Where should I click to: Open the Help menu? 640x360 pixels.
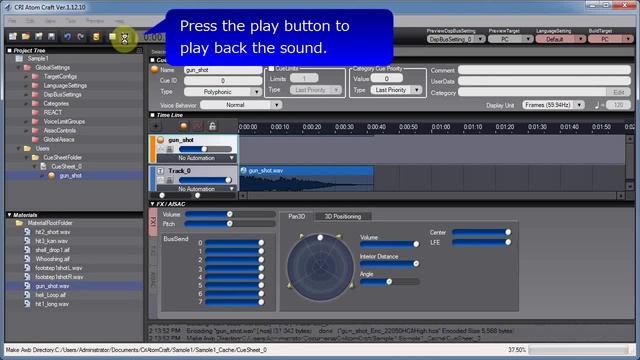pyautogui.click(x=119, y=21)
